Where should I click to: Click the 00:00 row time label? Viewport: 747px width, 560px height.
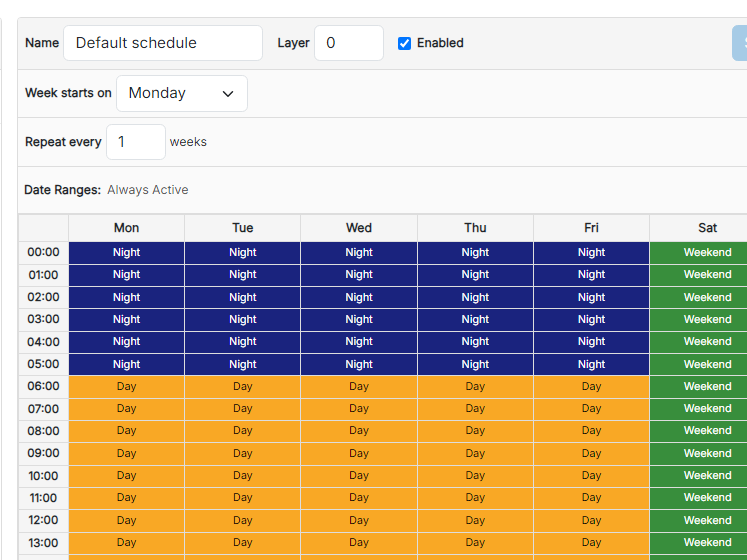(43, 253)
